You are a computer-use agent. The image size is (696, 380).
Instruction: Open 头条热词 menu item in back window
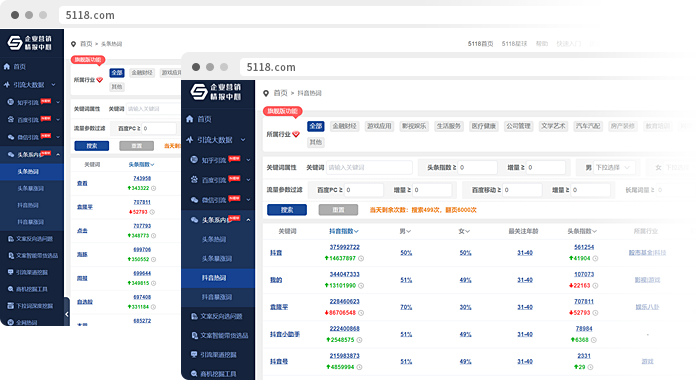[x=32, y=171]
